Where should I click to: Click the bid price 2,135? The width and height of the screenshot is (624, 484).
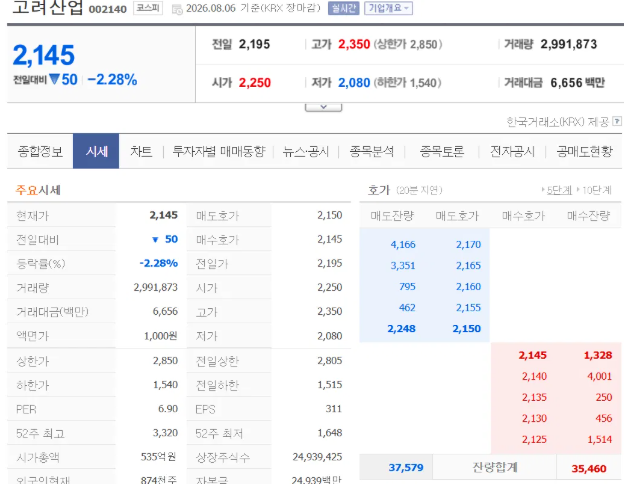click(534, 397)
